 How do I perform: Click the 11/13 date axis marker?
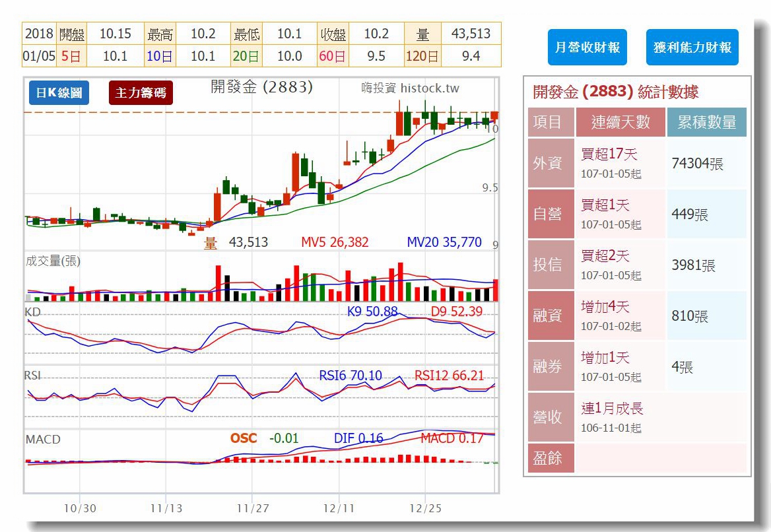point(166,508)
